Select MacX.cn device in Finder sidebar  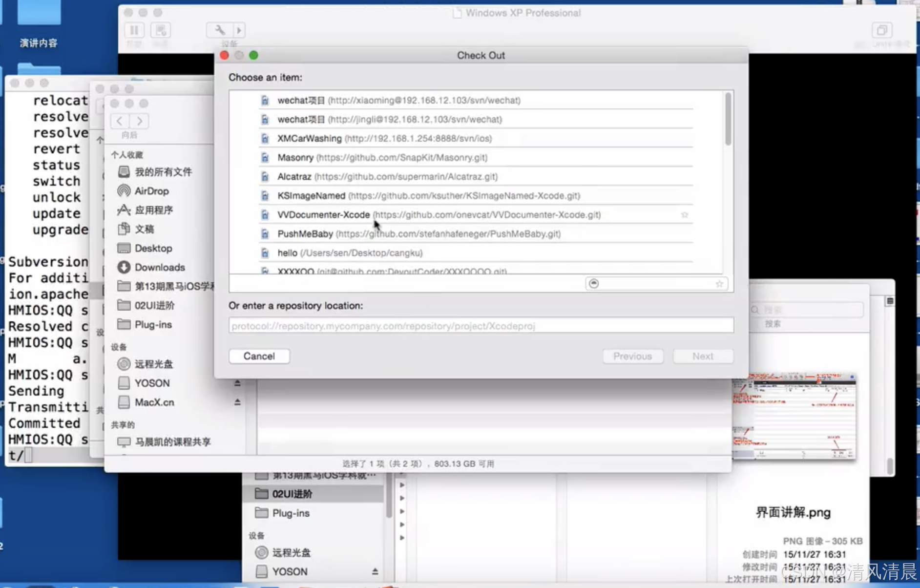pos(146,402)
